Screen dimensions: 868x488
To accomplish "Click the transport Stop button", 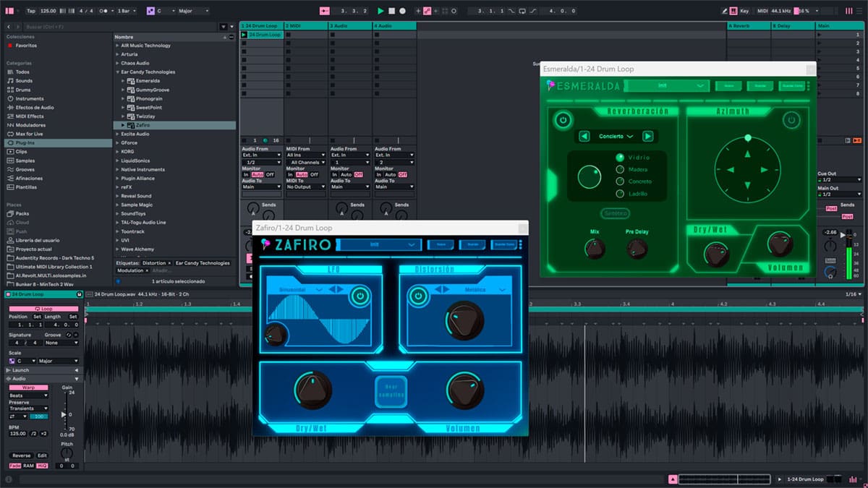I will (391, 12).
